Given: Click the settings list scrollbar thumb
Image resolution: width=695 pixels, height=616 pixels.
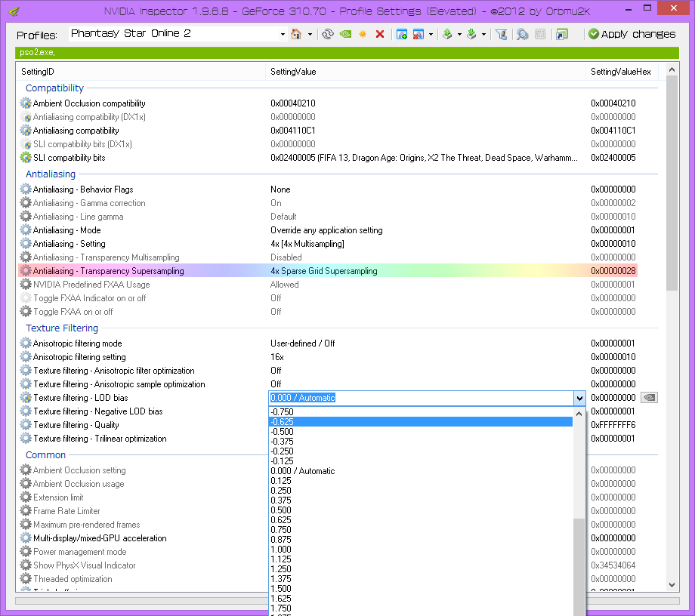Looking at the screenshot, I should click(x=672, y=183).
